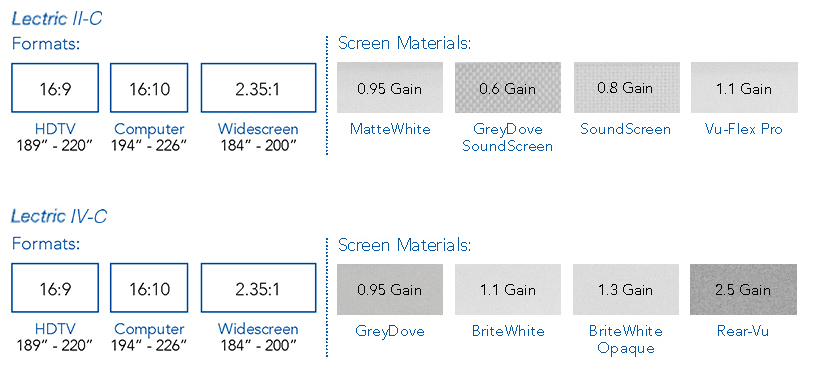Open the Lectric II-C heading
The width and height of the screenshot is (813, 370).
tap(57, 19)
